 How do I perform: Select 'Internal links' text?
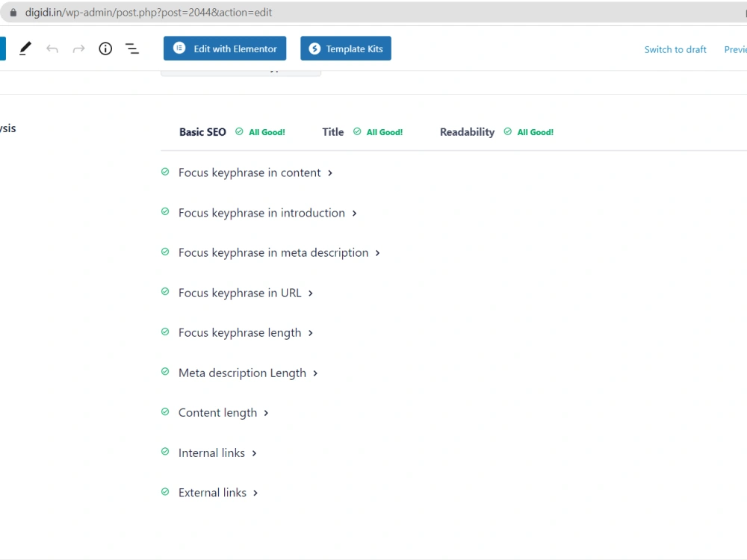[x=211, y=453]
